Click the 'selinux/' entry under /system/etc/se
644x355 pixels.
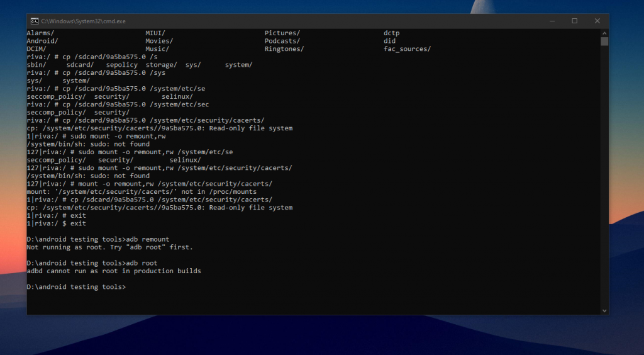tap(177, 96)
